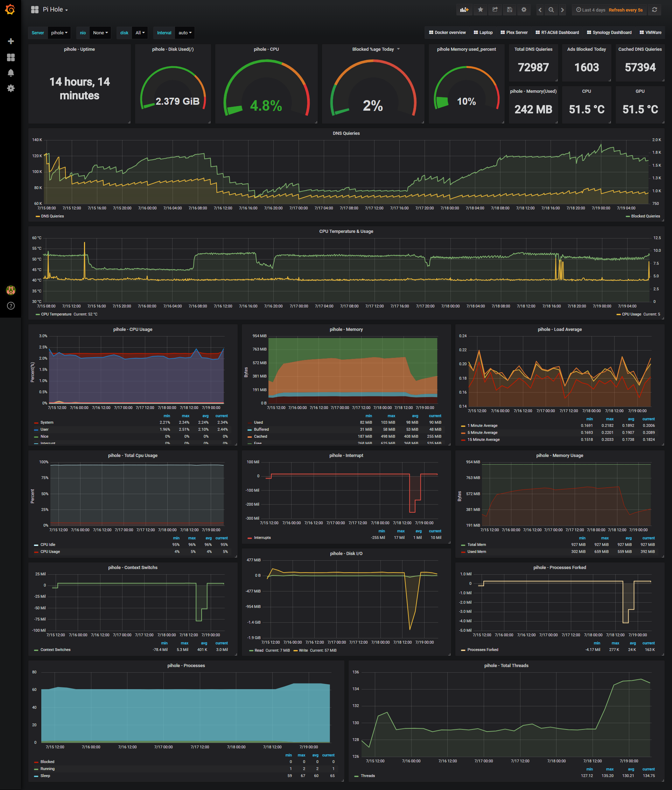Open the Server pihole variable dropdown
This screenshot has width=672, height=790.
(59, 33)
